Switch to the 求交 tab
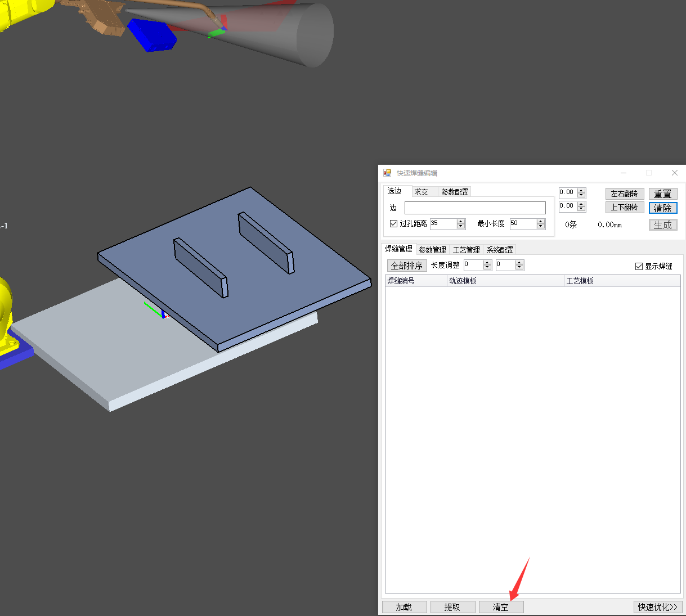 click(422, 192)
